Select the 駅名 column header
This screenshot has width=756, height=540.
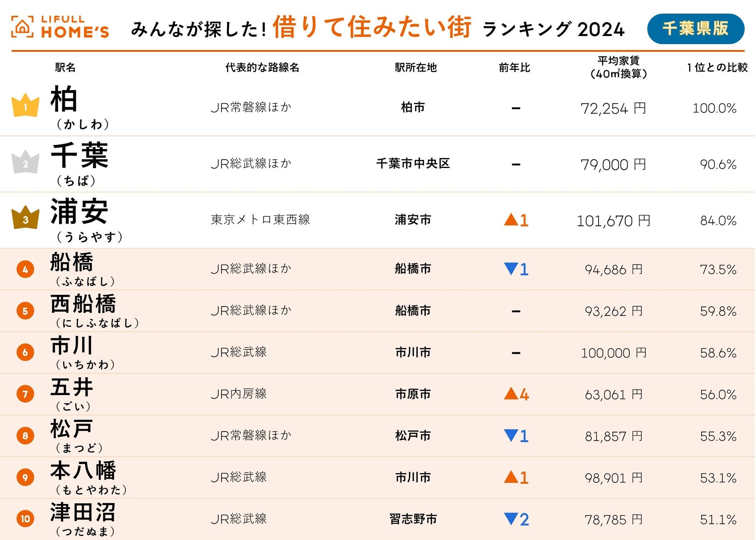coord(65,67)
